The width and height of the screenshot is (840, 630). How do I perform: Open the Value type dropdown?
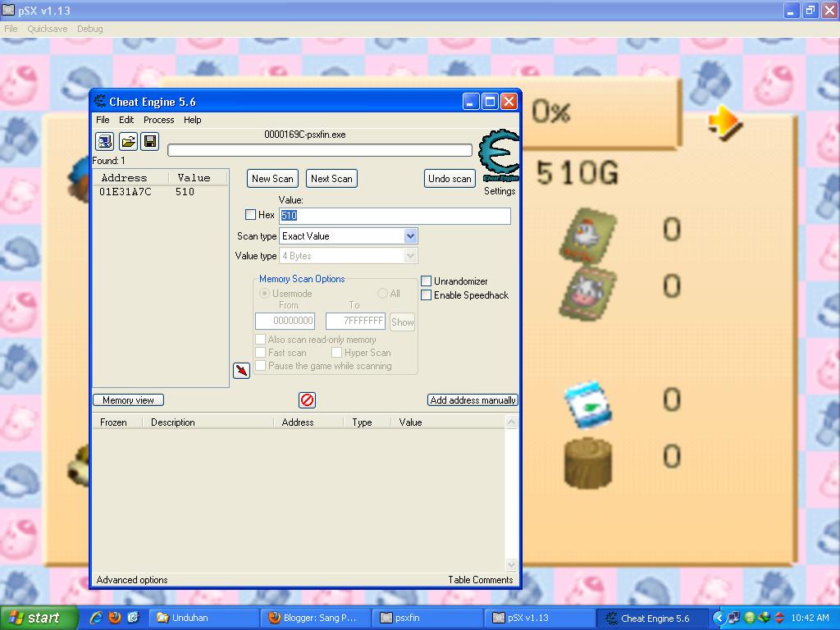click(x=410, y=256)
